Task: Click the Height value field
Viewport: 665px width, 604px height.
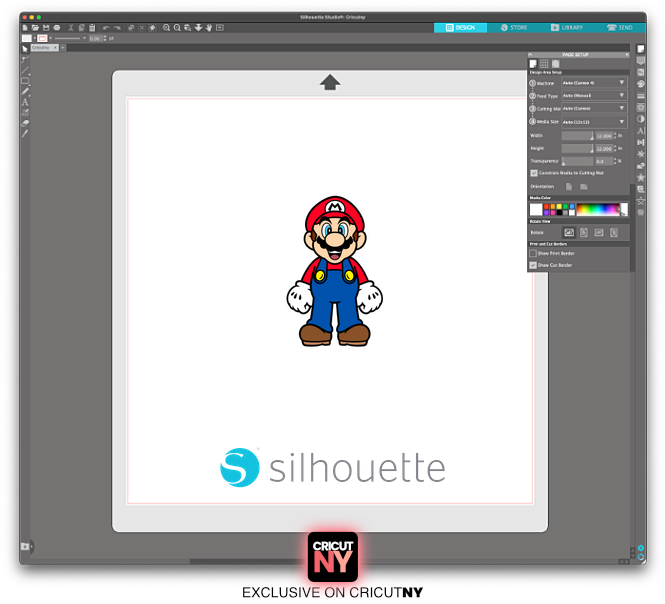Action: pos(604,148)
